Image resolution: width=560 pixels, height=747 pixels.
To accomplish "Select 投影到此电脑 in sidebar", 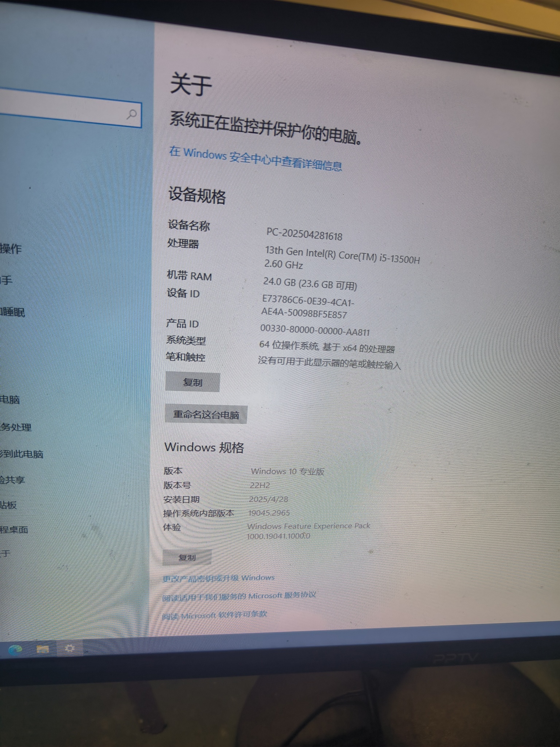I will click(x=21, y=454).
